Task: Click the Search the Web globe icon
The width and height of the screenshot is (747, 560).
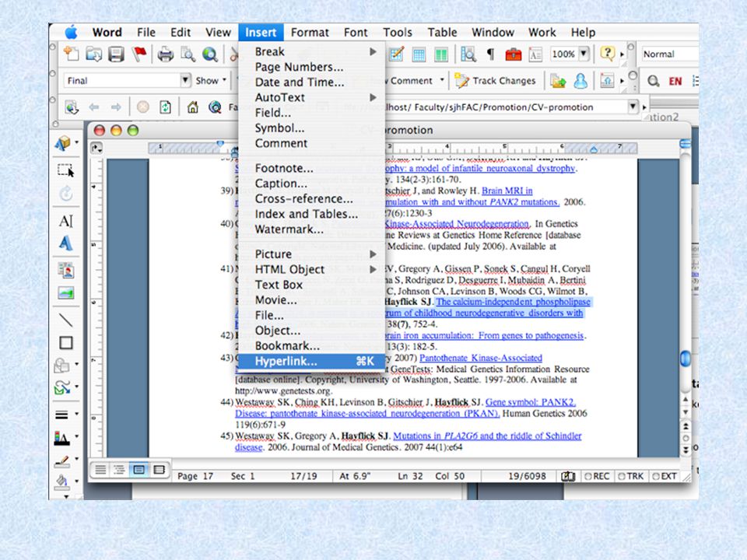Action: (215, 107)
